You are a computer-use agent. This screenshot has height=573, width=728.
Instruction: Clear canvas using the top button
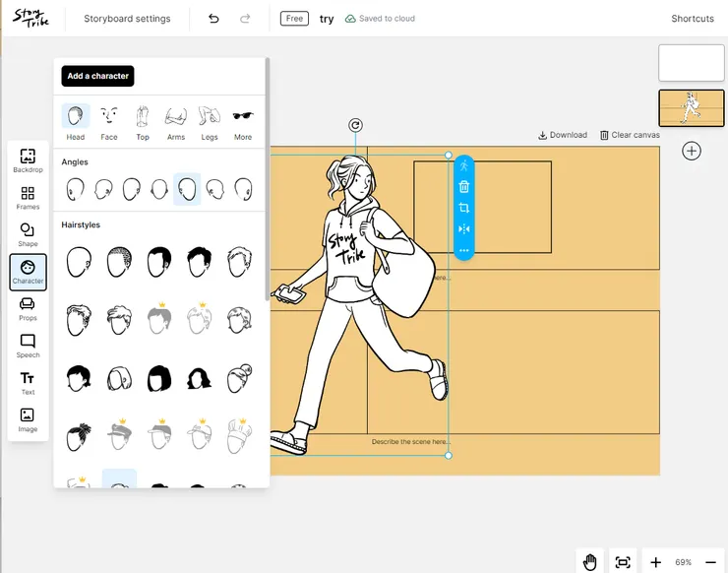coord(630,135)
